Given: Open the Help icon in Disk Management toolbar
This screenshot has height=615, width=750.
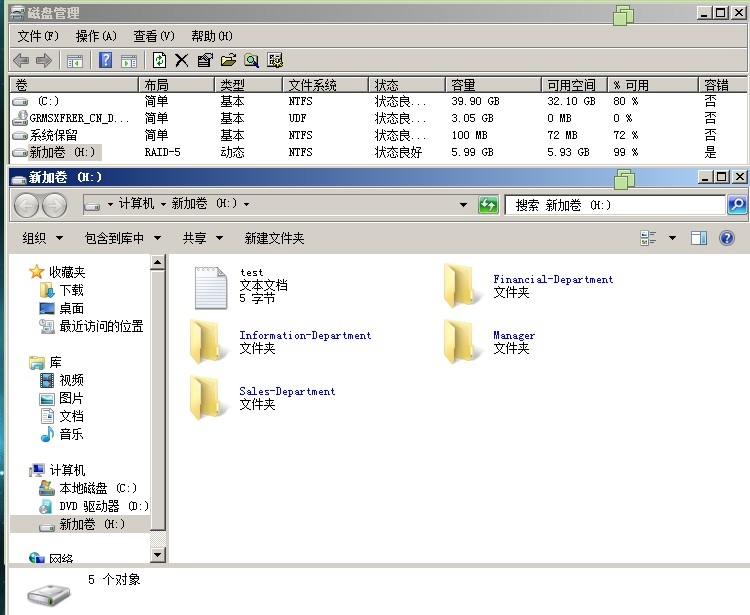Looking at the screenshot, I should (x=105, y=60).
